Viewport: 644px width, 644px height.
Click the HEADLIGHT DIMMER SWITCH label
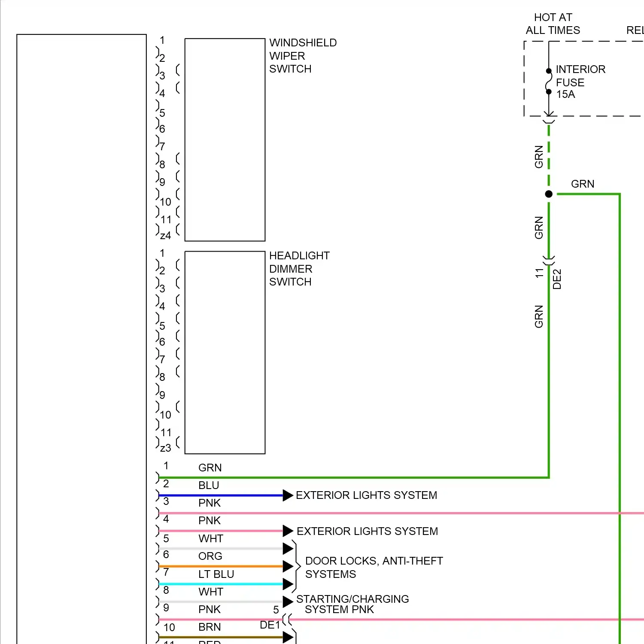coord(299,269)
